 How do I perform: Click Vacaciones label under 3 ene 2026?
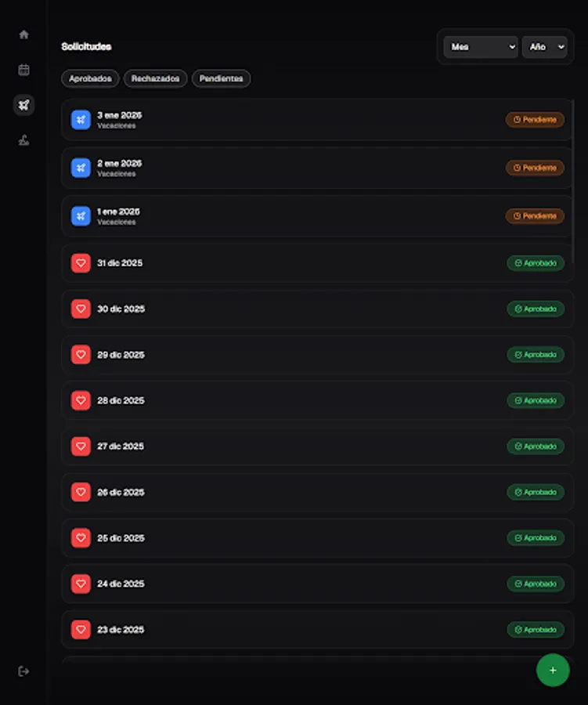coord(117,126)
